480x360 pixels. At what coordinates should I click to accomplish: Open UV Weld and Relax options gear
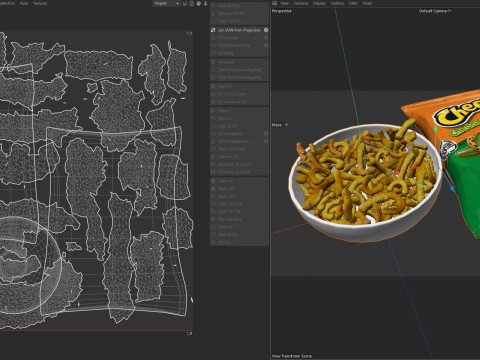point(266,45)
